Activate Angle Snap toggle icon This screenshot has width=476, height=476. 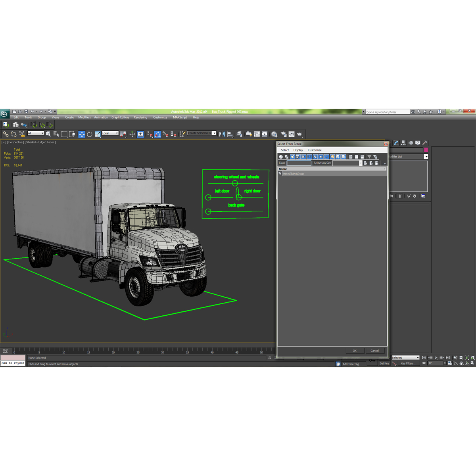(x=157, y=134)
